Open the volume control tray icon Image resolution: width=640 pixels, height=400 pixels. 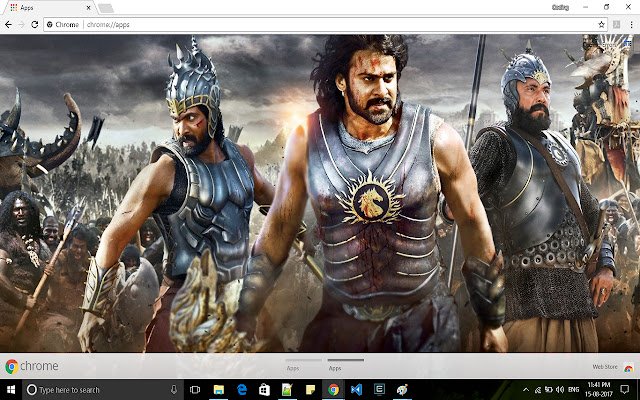click(560, 390)
